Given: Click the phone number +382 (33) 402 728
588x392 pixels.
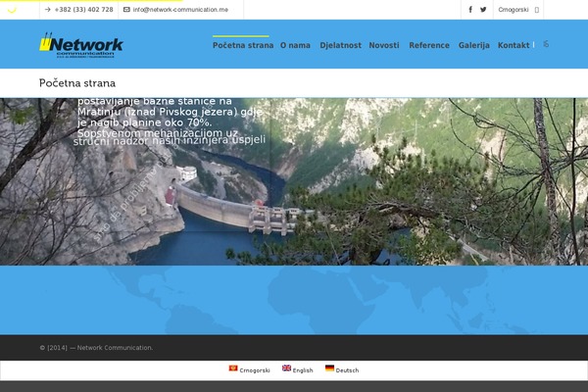Looking at the screenshot, I should [x=83, y=10].
